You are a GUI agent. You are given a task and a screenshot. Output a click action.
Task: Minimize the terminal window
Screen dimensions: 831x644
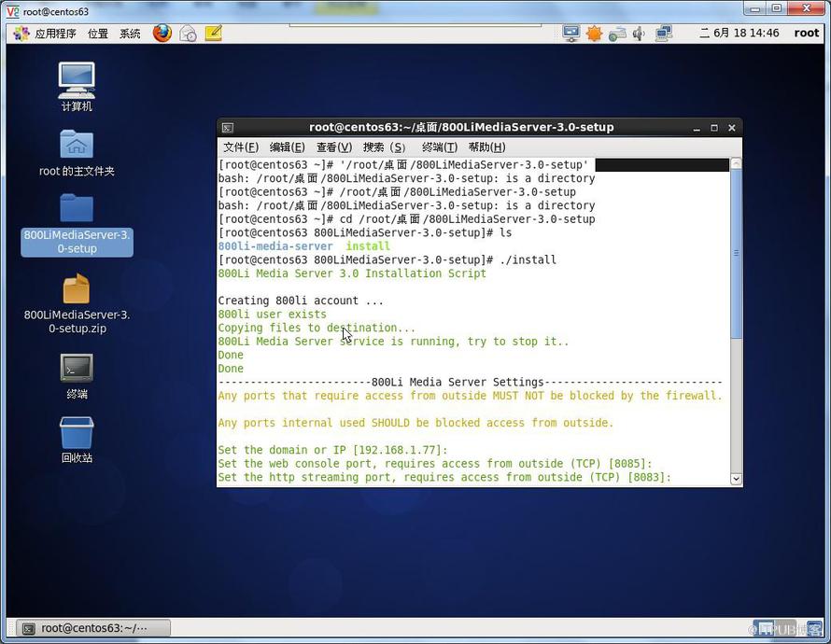(x=697, y=128)
